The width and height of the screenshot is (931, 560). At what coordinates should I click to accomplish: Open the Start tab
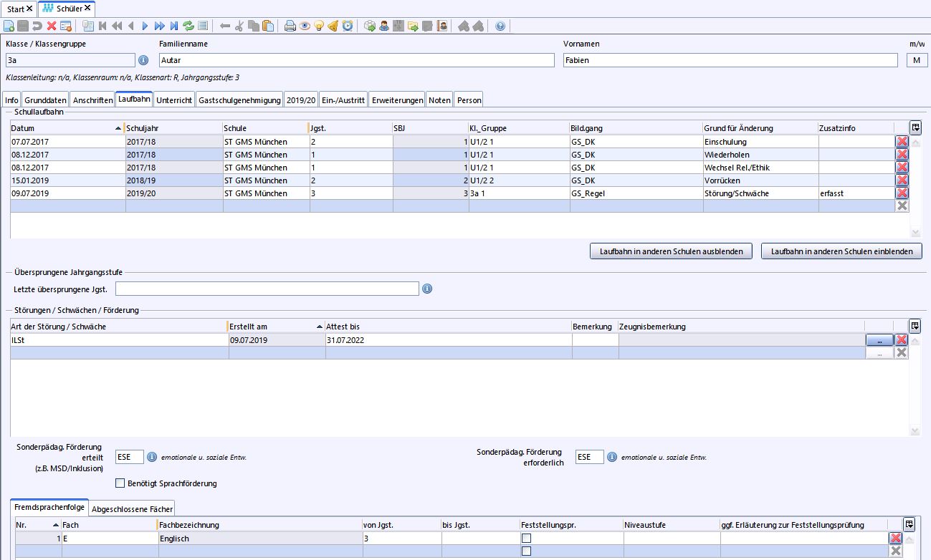(19, 9)
